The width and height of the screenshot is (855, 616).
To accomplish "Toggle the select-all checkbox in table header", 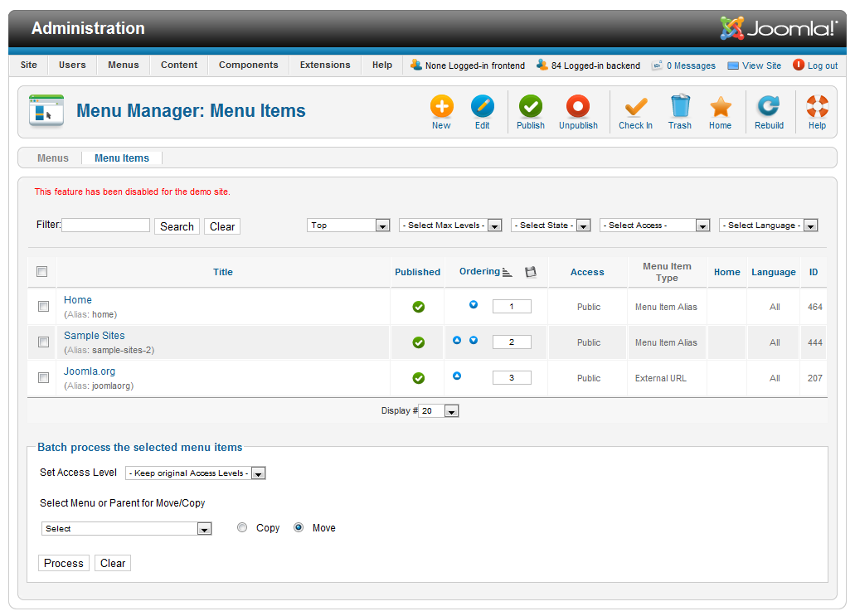I will [42, 272].
